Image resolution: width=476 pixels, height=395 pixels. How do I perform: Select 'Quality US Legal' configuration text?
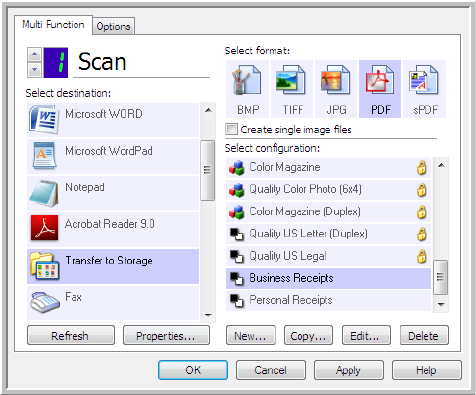point(288,256)
